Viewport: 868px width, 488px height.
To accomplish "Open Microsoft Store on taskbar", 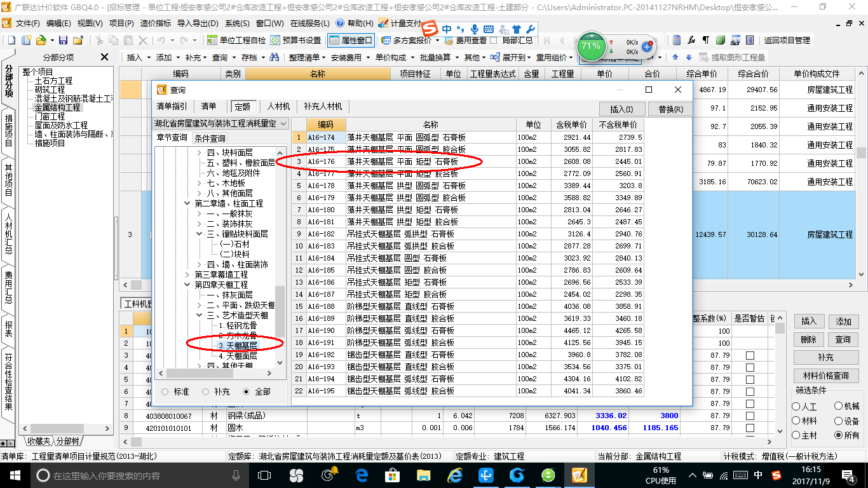I will pyautogui.click(x=392, y=475).
